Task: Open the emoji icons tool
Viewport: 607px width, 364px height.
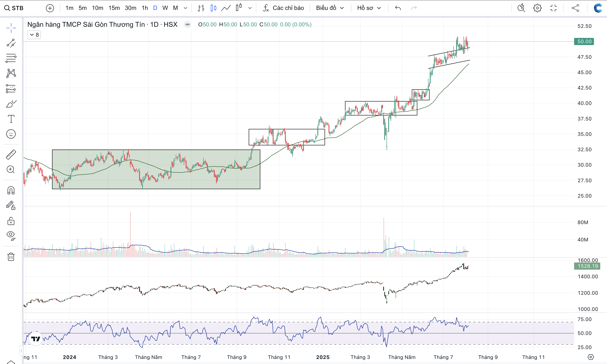Action: [x=11, y=134]
